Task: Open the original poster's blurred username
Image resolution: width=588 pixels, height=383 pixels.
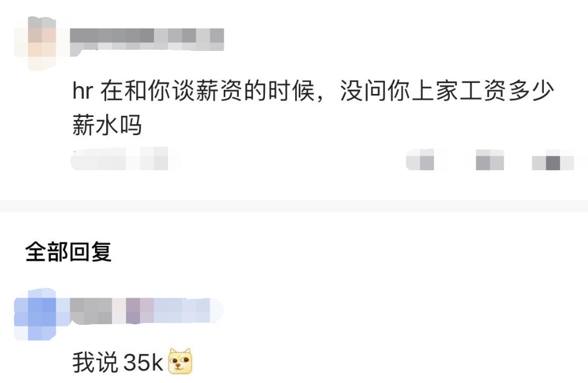Action: point(147,35)
